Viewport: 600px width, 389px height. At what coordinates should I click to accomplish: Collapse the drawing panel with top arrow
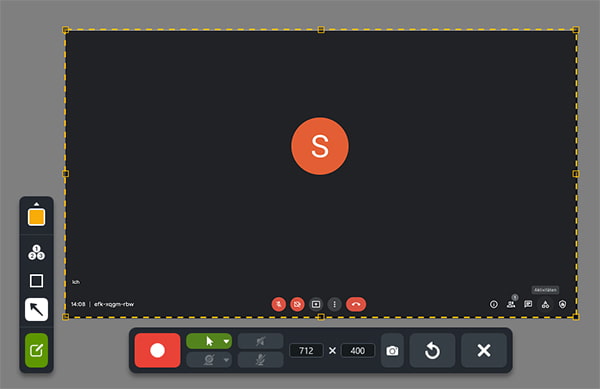point(36,204)
